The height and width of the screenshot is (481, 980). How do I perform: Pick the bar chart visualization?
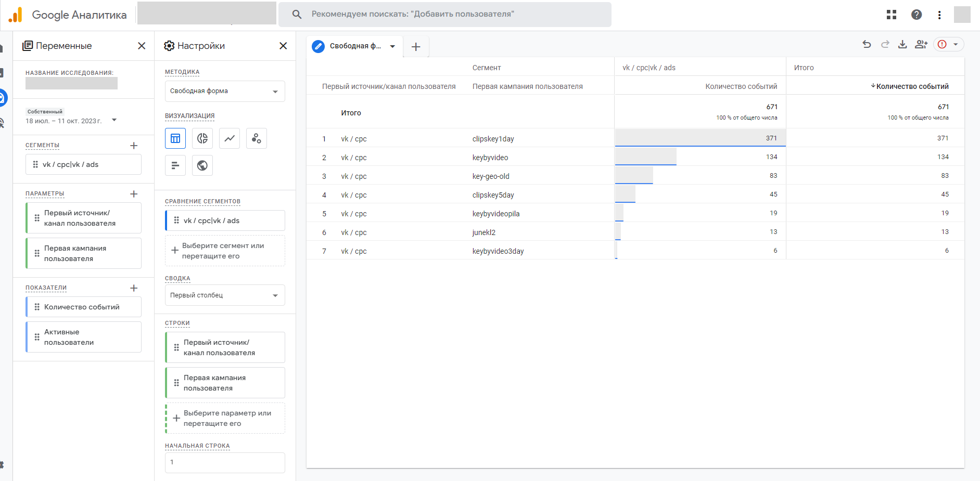click(x=175, y=165)
